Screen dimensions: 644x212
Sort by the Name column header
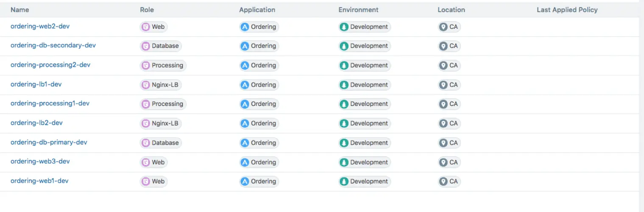[20, 10]
